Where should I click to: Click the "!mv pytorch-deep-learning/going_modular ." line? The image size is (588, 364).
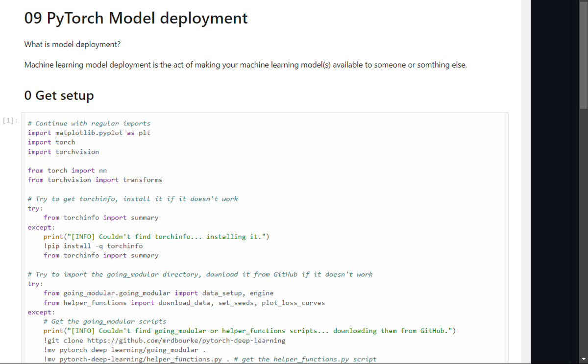tap(124, 350)
